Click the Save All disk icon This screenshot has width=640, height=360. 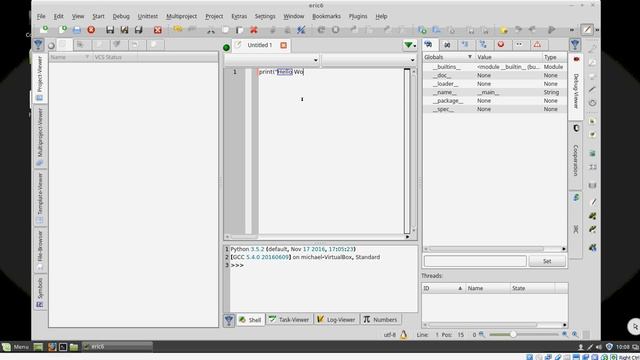click(x=138, y=30)
